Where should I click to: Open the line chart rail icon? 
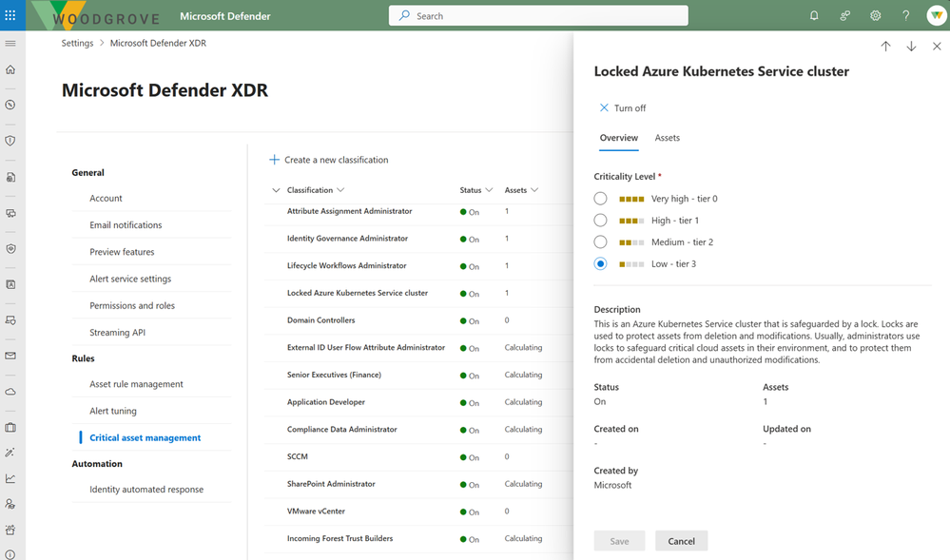(10, 479)
